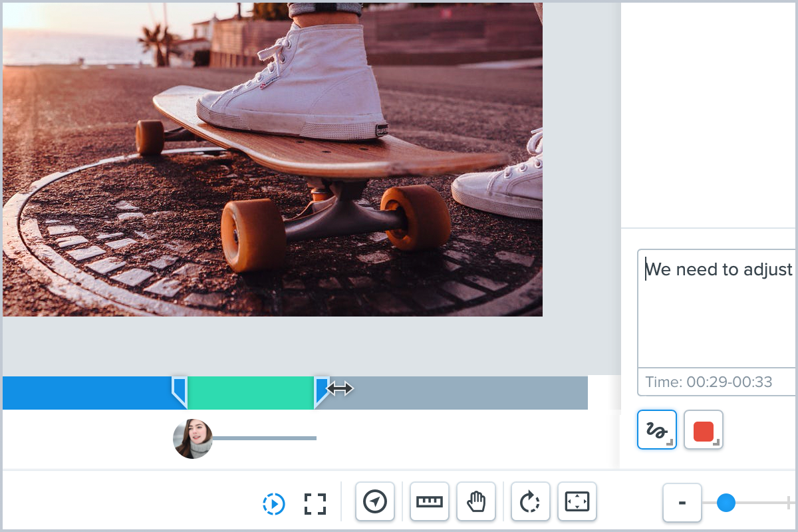Activate the hand pan tool
The image size is (798, 532).
point(476,501)
